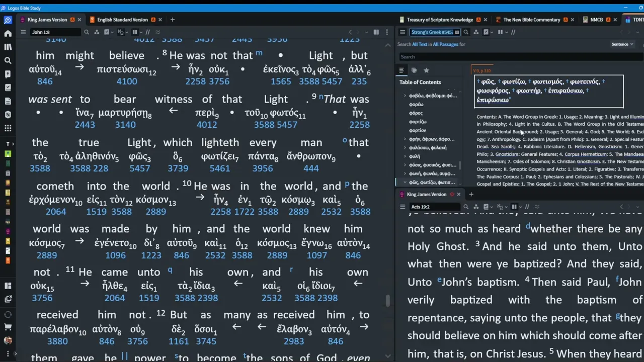
Task: Expand the φύσις, φυσικός tree entry
Action: [405, 164]
